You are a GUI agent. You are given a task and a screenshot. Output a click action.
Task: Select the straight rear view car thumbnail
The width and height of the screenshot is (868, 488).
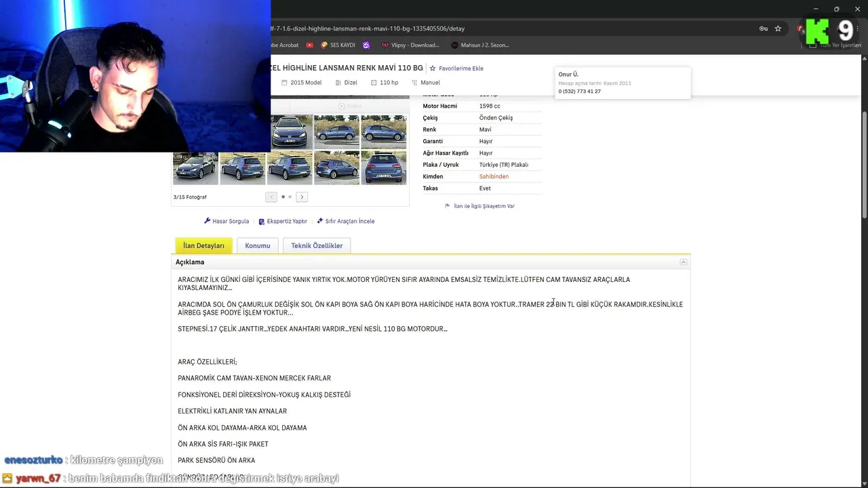coord(384,168)
